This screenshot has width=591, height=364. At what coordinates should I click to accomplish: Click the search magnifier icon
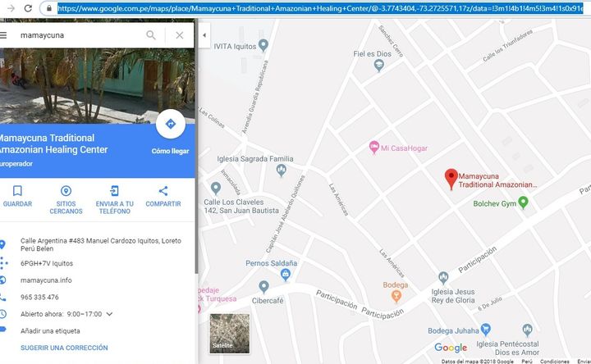click(x=151, y=35)
